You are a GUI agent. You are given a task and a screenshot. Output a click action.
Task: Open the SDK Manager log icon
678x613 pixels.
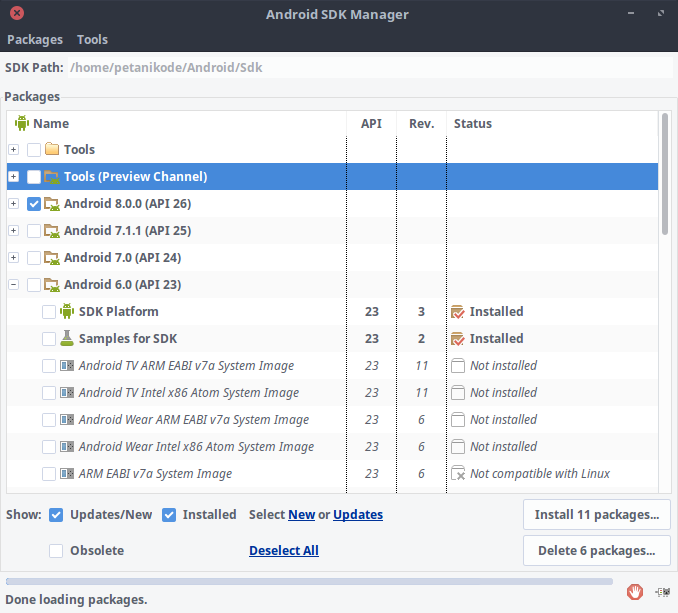coord(662,592)
